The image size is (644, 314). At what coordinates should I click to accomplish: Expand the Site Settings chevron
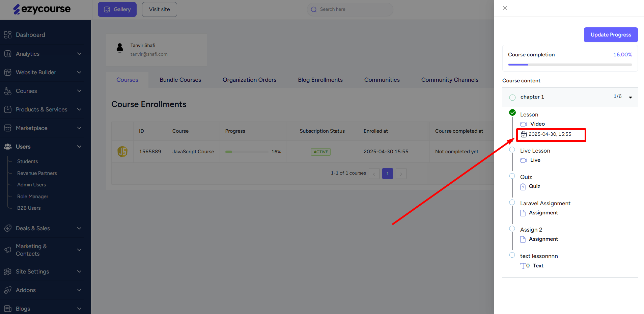point(79,271)
